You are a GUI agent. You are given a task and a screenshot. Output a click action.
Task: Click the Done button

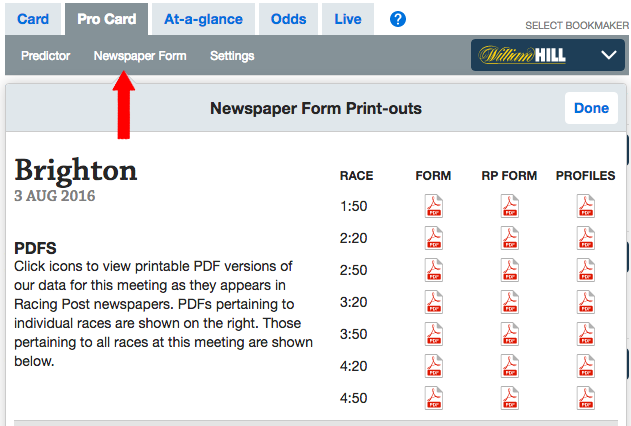(591, 108)
